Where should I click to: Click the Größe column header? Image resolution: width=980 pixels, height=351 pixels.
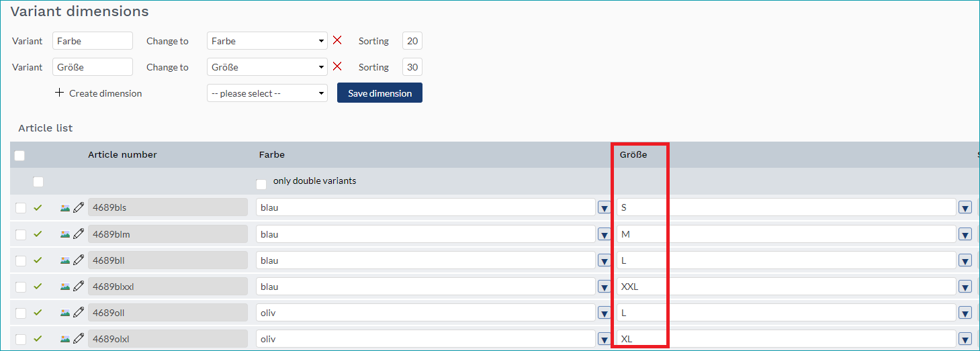(x=633, y=154)
